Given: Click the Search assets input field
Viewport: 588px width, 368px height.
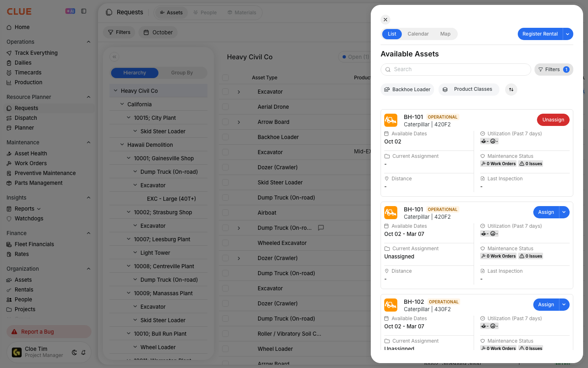Looking at the screenshot, I should (456, 70).
